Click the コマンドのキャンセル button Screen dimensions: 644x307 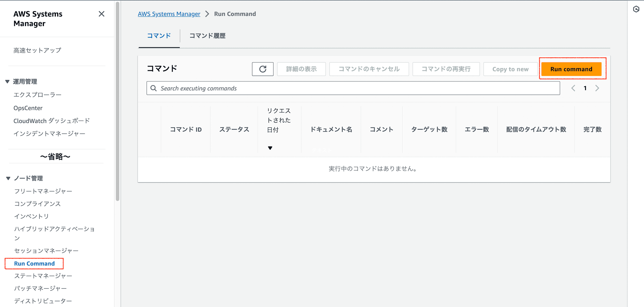tap(369, 69)
